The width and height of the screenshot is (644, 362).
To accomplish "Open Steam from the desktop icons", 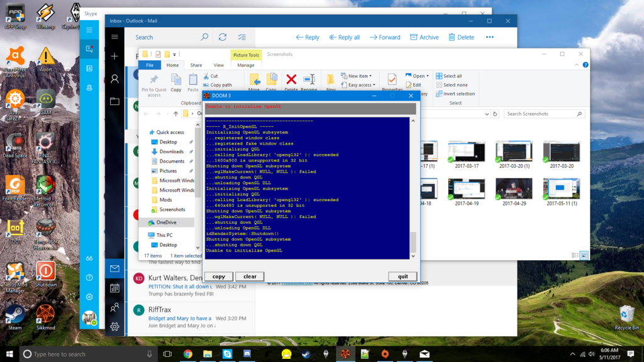I will click(x=15, y=317).
